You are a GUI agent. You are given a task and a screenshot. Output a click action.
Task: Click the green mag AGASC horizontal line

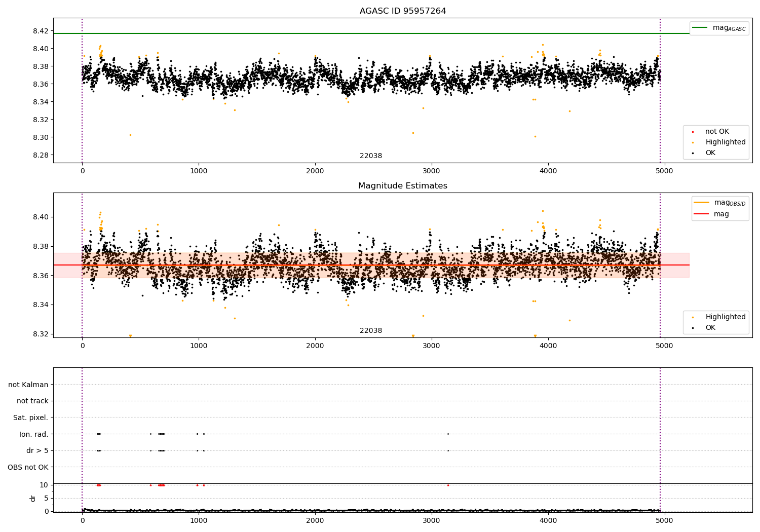click(371, 33)
